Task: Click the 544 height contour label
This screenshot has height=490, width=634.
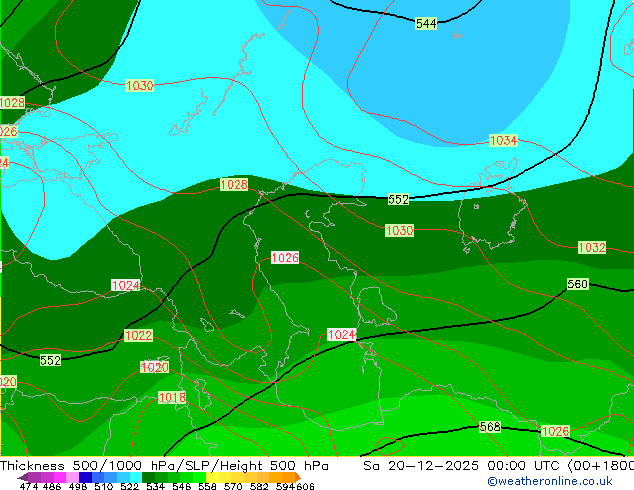Action: (426, 24)
